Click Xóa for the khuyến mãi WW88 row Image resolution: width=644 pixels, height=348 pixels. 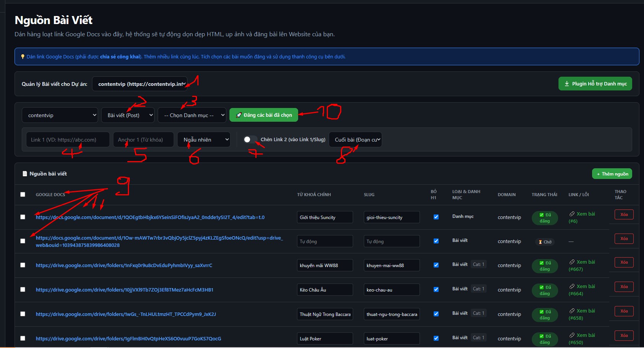(x=624, y=262)
